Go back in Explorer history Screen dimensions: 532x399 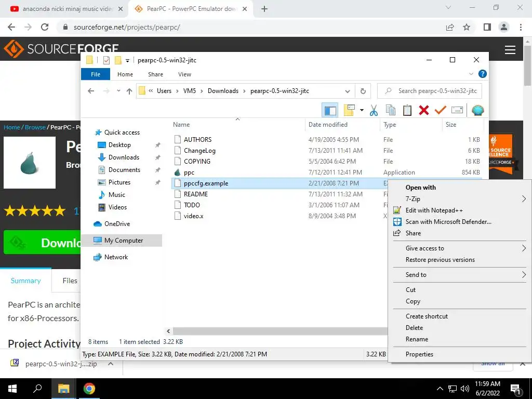[x=91, y=91]
